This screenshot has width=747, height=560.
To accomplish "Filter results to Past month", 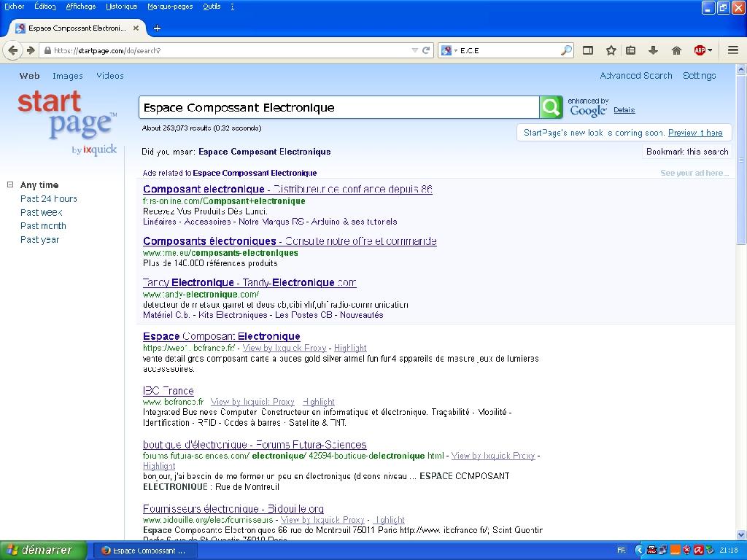I will [x=43, y=226].
